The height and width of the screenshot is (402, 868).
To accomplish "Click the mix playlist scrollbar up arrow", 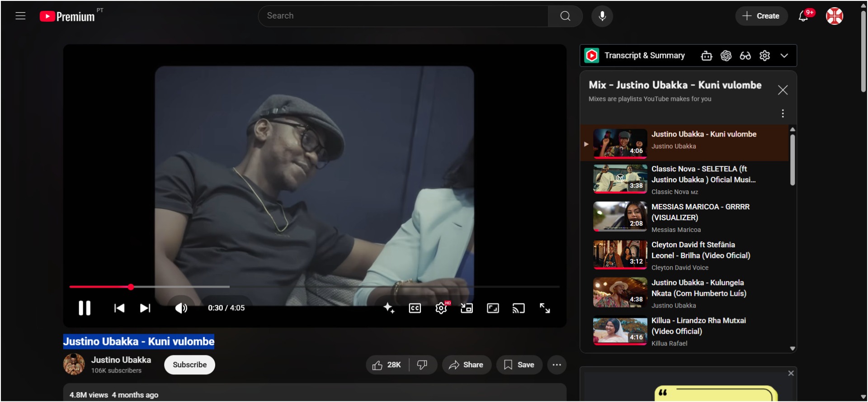I will [793, 129].
